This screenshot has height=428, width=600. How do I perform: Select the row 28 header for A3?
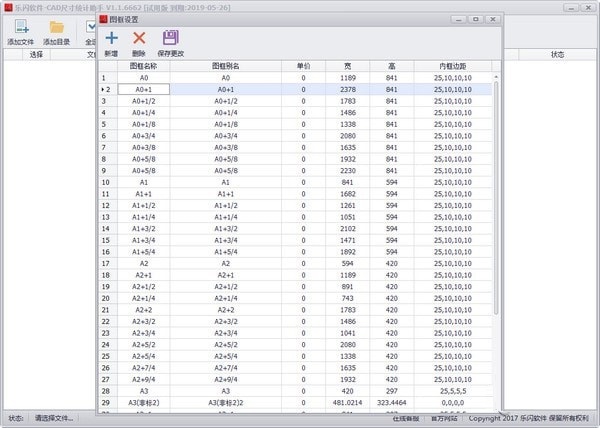click(107, 388)
